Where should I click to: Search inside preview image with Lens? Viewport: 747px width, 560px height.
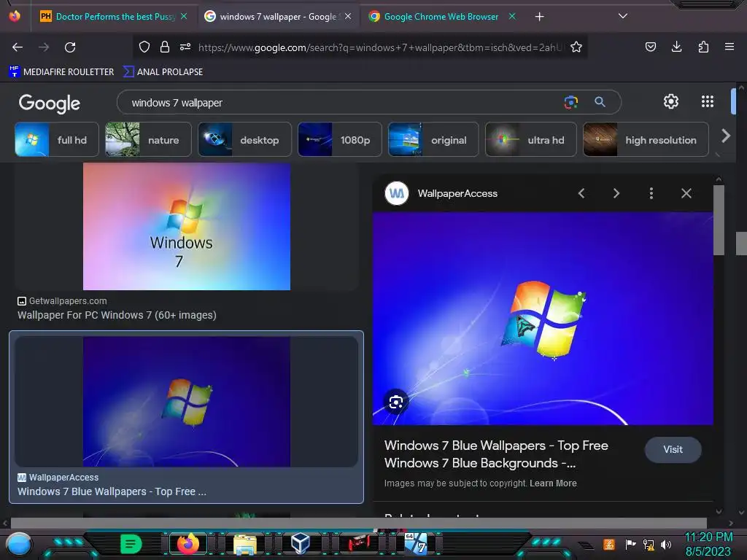coord(396,402)
